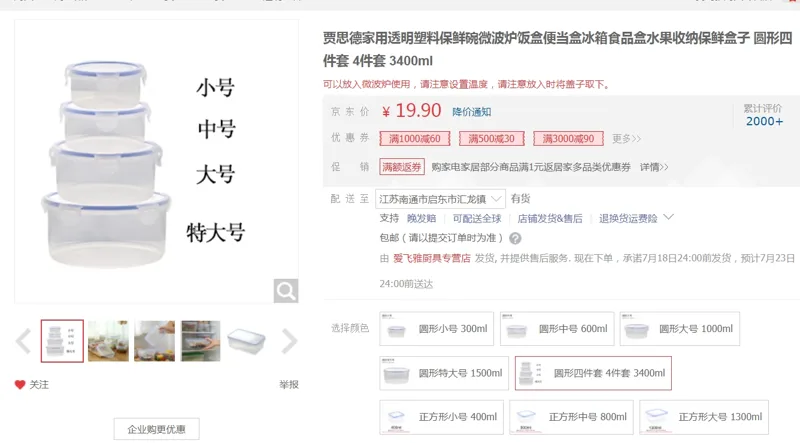Image resolution: width=800 pixels, height=443 pixels.
Task: Expand the service support chevron after 退换货运费险
Action: (668, 217)
